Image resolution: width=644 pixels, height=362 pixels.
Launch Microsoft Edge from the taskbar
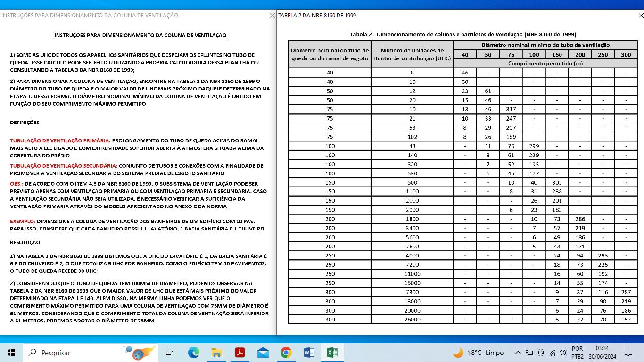point(193,353)
